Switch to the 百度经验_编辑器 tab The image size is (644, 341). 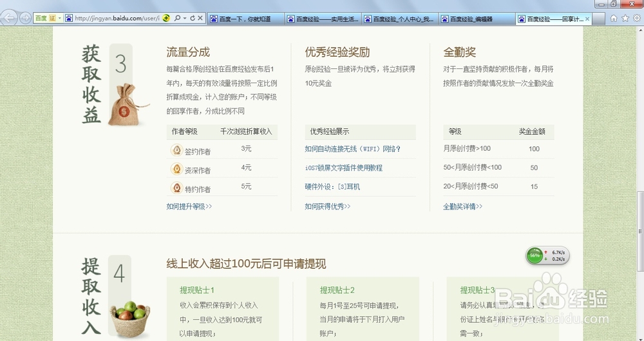tap(477, 19)
